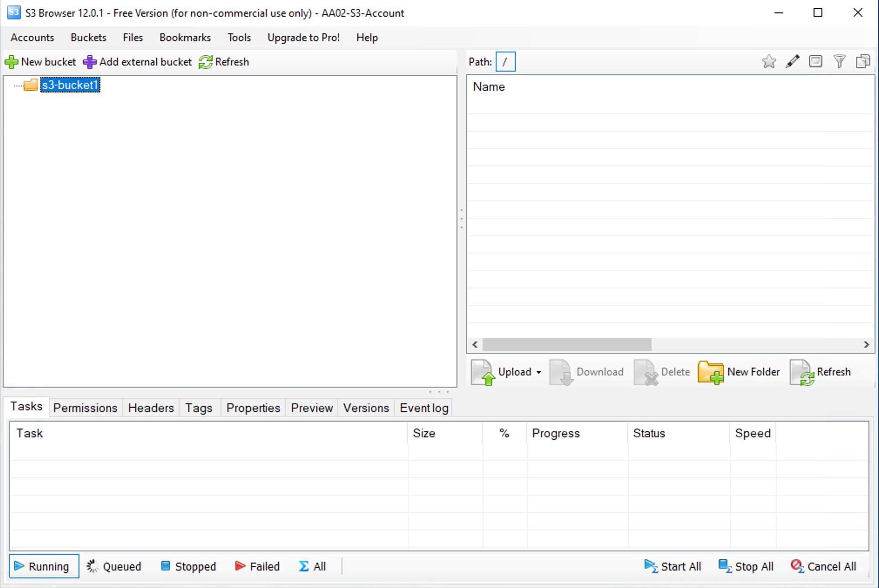The width and height of the screenshot is (879, 588).
Task: Create a new bucket
Action: [x=41, y=61]
